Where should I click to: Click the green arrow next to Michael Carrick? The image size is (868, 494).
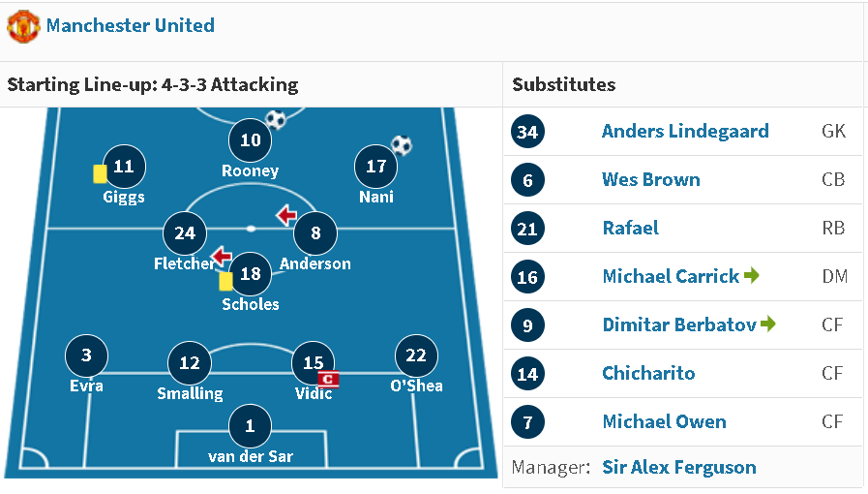point(752,275)
